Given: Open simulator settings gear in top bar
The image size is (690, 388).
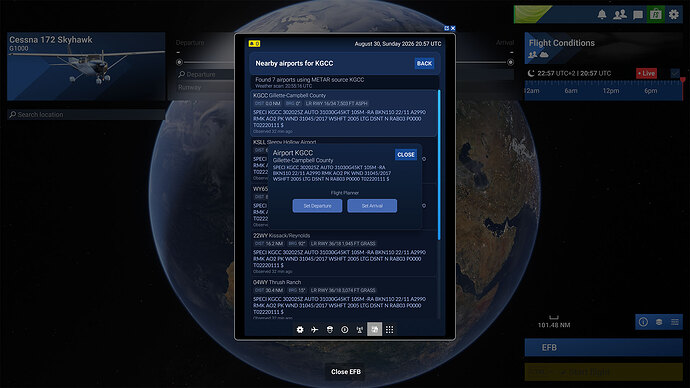Looking at the screenshot, I should [674, 15].
